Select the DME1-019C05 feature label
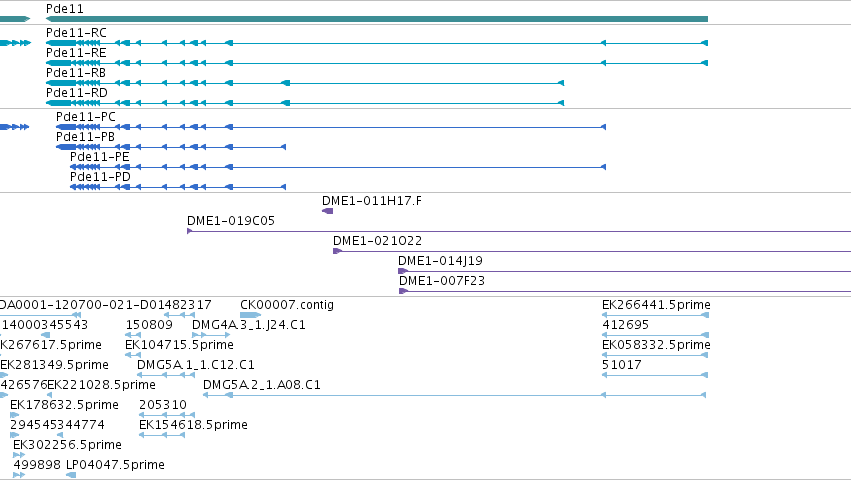This screenshot has height=480, width=851. [x=231, y=221]
